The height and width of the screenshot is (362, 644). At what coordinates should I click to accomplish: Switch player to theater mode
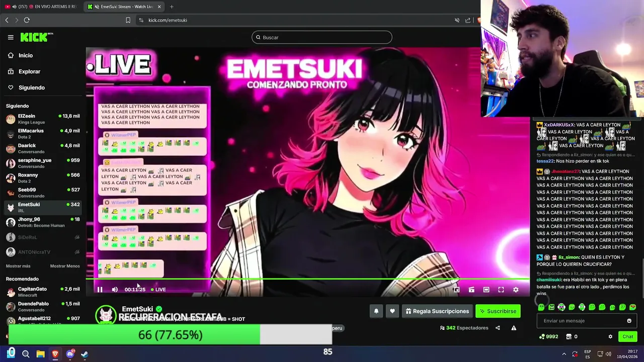click(486, 290)
